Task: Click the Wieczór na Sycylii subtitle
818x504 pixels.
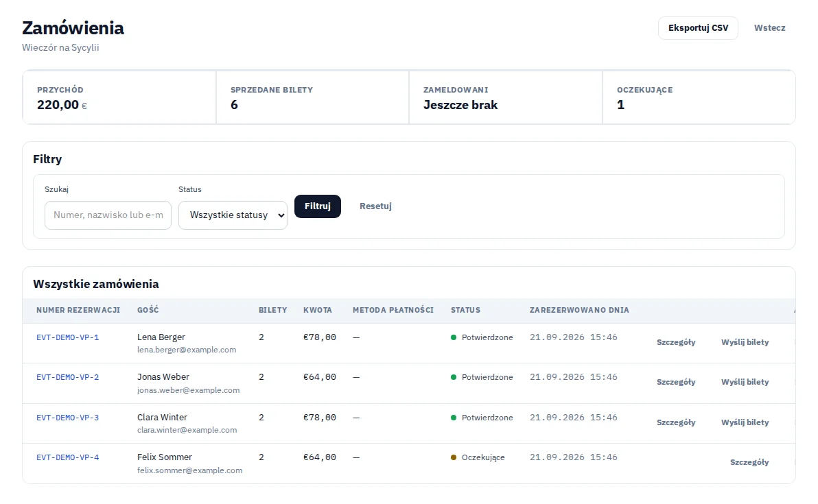Action: click(60, 47)
